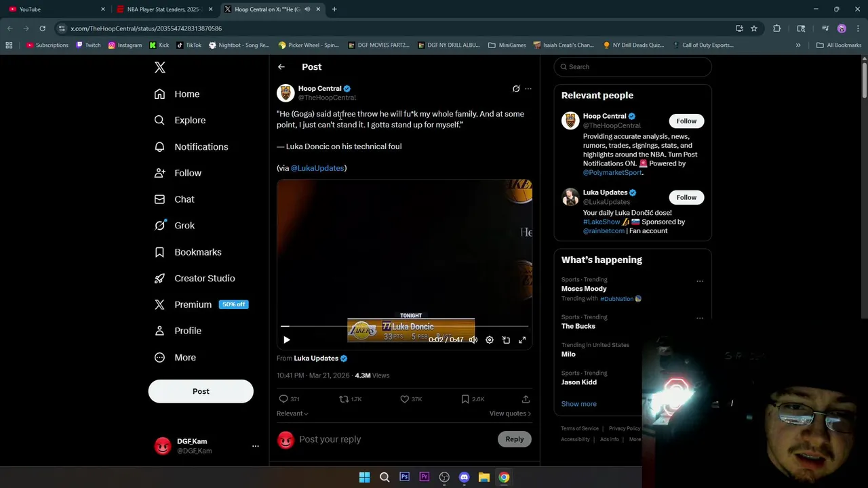This screenshot has height=488, width=868.
Task: Show more trending topics
Action: point(579,404)
